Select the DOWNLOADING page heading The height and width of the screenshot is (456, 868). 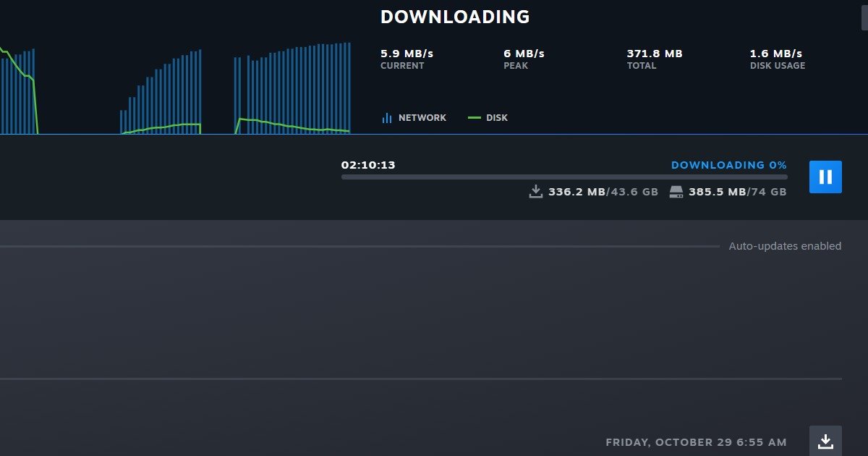pyautogui.click(x=455, y=16)
